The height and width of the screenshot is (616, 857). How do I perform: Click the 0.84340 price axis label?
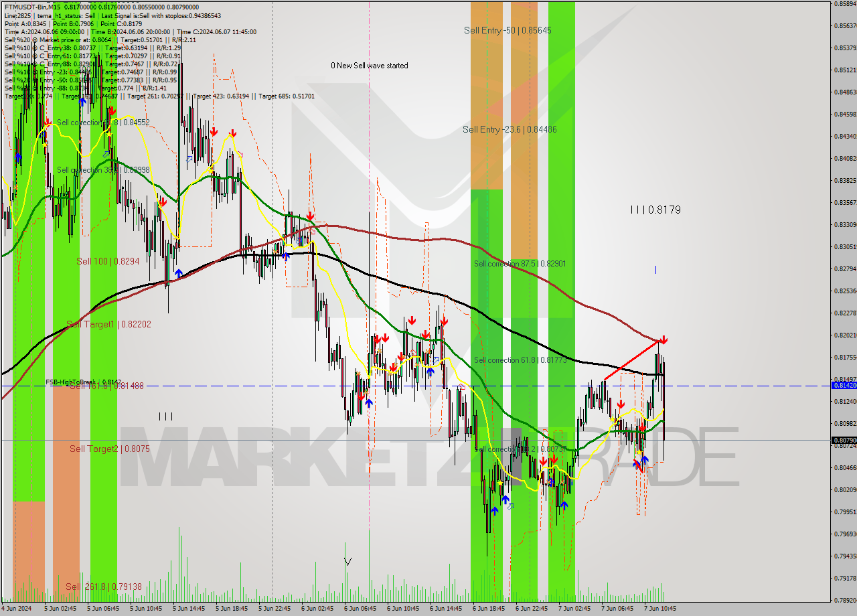[845, 136]
